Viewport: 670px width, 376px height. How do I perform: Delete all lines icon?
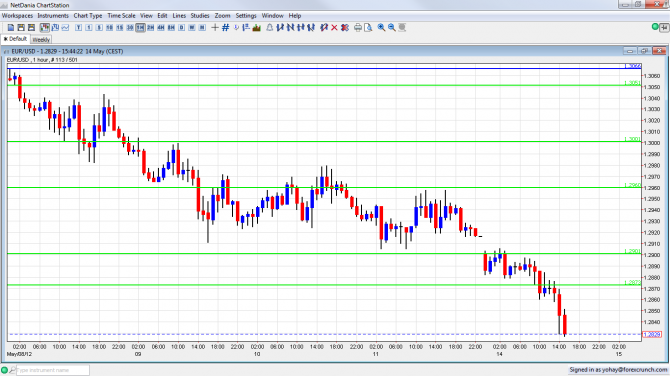(x=345, y=27)
